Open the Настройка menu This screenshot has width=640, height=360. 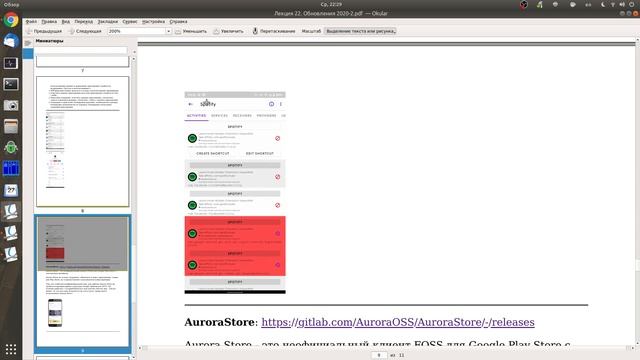click(x=153, y=22)
